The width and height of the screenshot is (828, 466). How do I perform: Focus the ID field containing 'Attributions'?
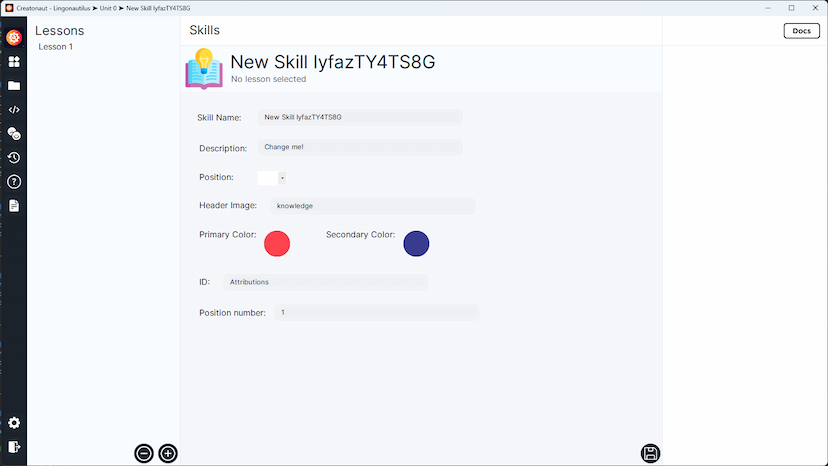[326, 282]
